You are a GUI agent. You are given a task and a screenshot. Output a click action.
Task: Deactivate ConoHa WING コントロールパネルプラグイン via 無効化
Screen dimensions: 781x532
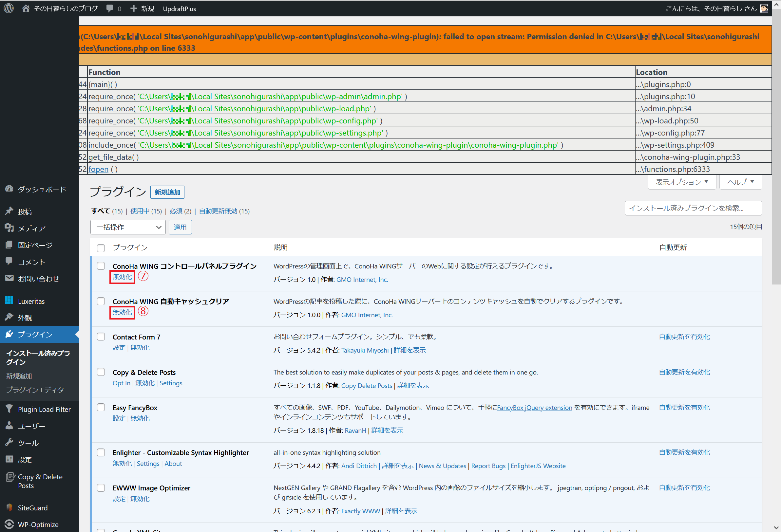(x=122, y=277)
